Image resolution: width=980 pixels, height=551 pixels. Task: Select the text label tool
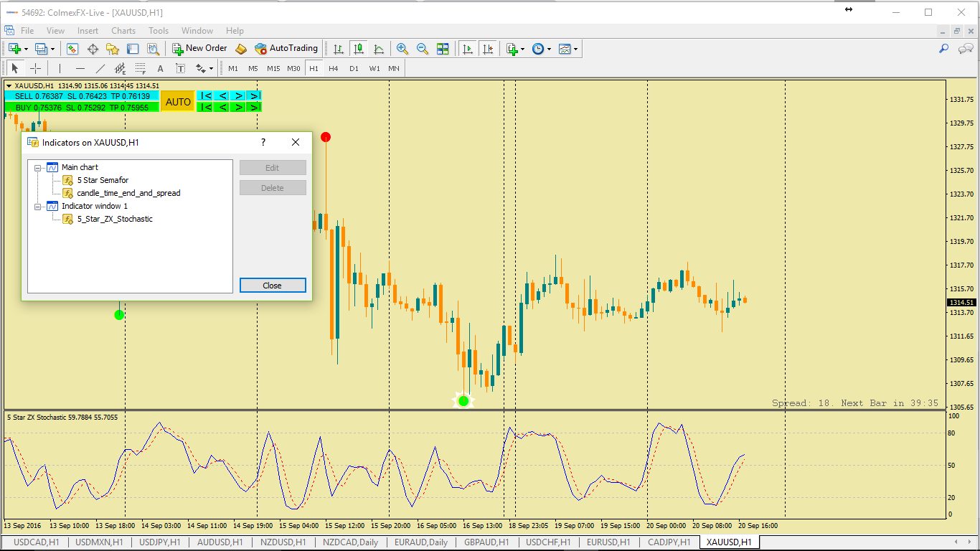[180, 68]
